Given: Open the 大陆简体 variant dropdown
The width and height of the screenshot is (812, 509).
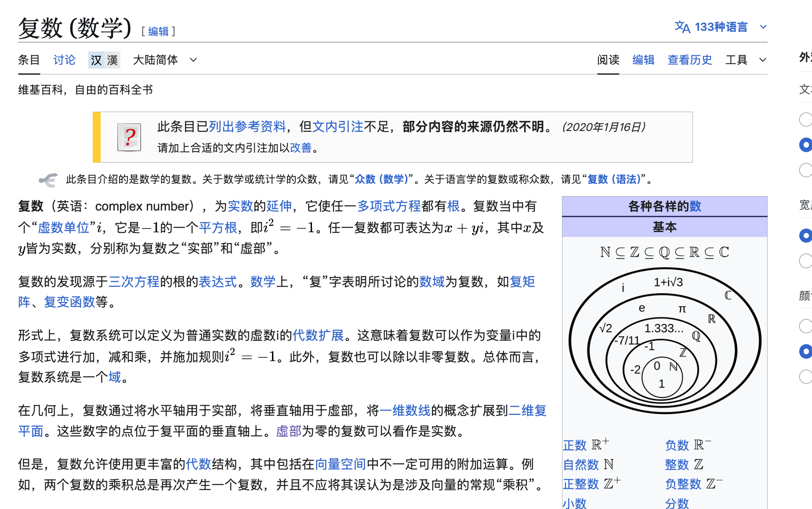Looking at the screenshot, I should [x=165, y=60].
